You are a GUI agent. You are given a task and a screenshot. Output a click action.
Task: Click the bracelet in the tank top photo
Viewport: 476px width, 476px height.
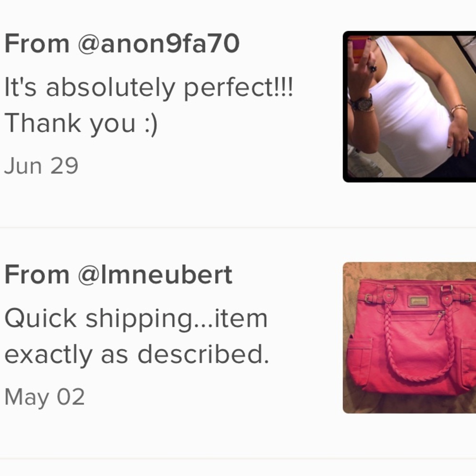coord(458,109)
